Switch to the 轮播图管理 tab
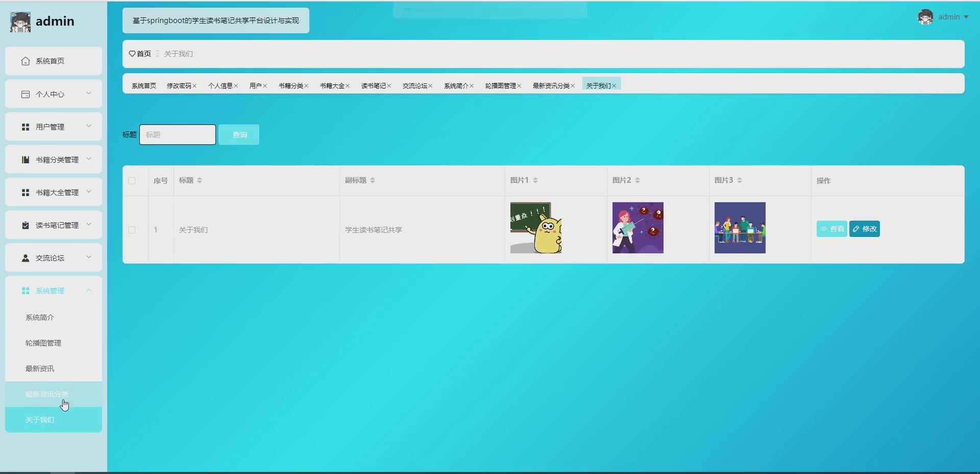 tap(500, 85)
